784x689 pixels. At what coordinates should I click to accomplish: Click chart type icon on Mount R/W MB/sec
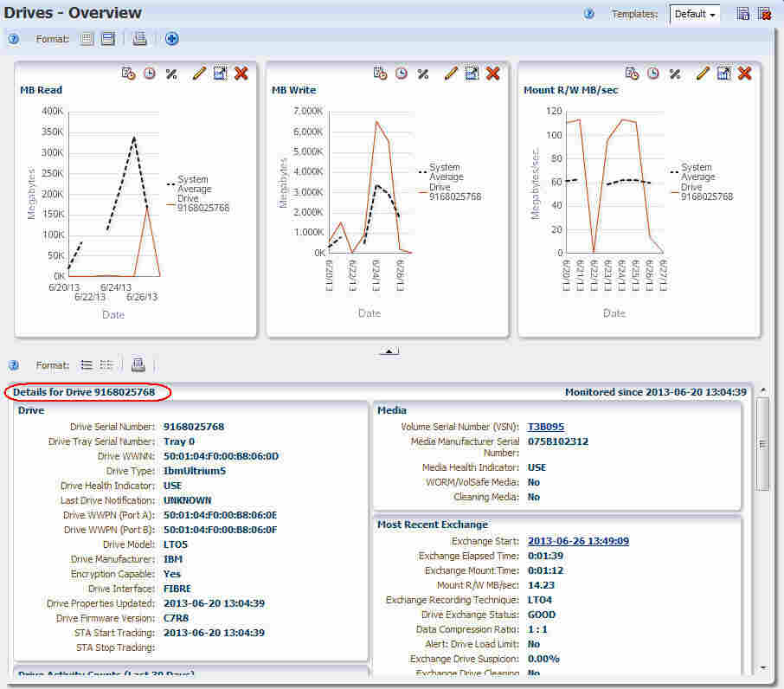point(723,74)
